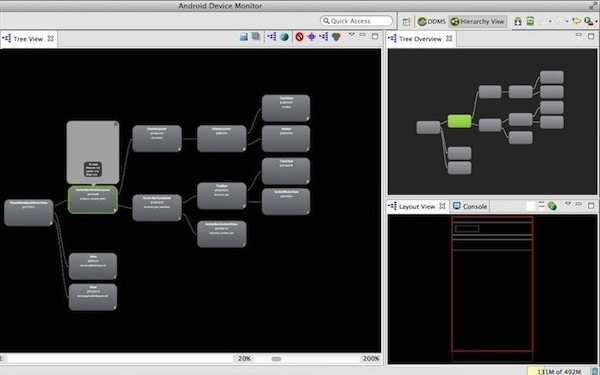Toggle the white background box in Layout View toolbar
600x375 pixels.
(530, 206)
